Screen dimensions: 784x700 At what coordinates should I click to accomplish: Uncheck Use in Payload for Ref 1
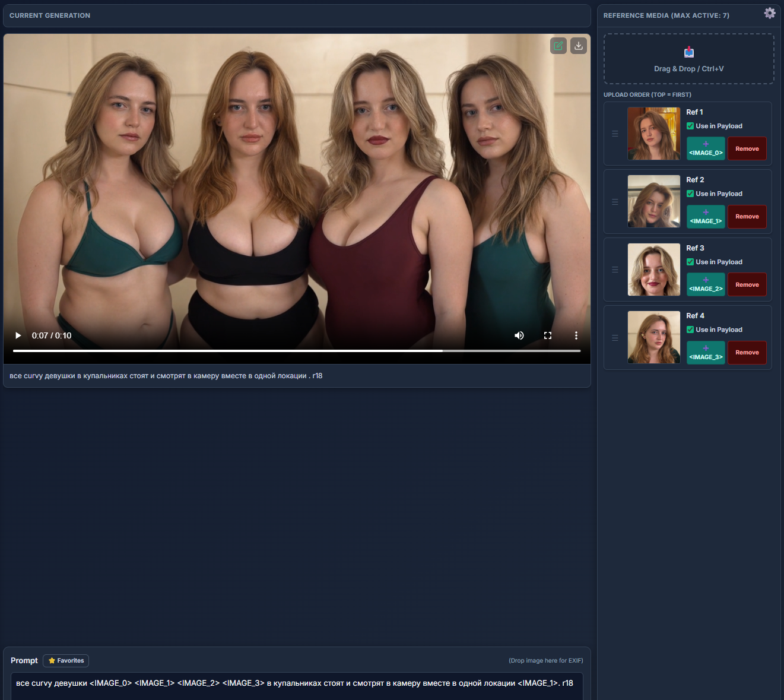pos(690,126)
